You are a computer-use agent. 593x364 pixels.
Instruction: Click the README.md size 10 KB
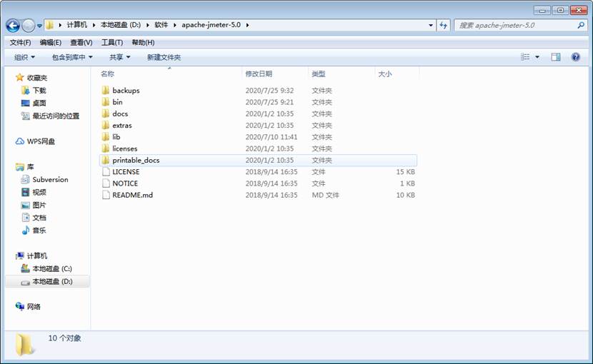click(x=405, y=195)
